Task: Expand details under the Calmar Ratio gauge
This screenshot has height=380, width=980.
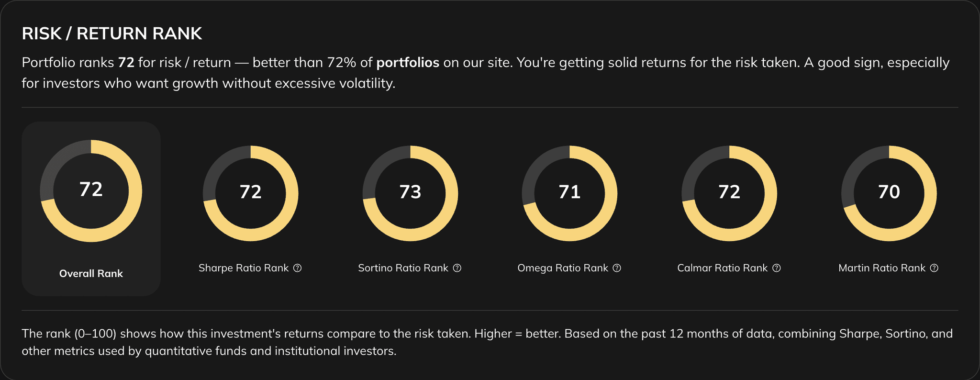Action: (x=777, y=268)
